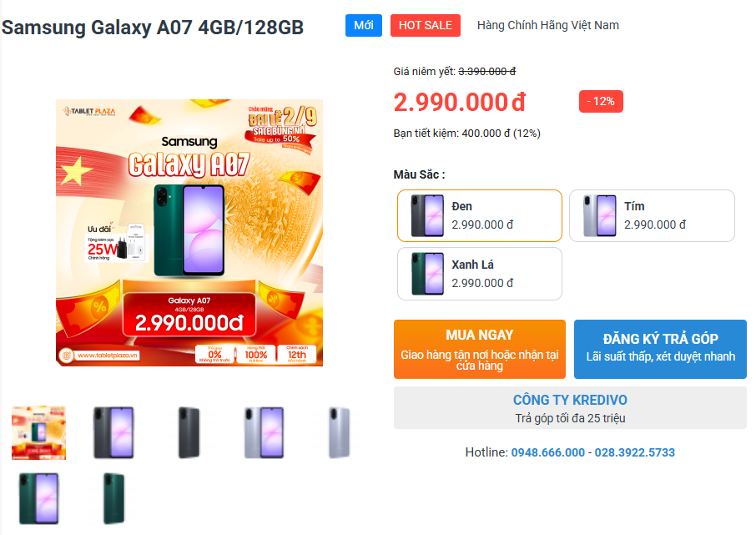Click the main Galaxy A07 product image
The height and width of the screenshot is (535, 756).
(x=189, y=233)
